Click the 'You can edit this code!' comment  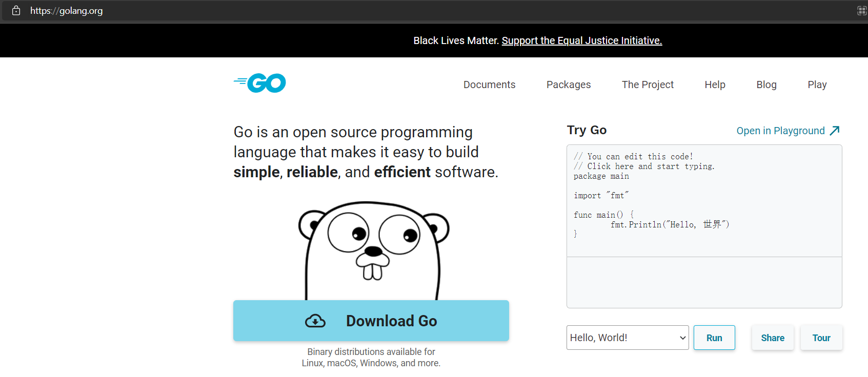point(634,157)
